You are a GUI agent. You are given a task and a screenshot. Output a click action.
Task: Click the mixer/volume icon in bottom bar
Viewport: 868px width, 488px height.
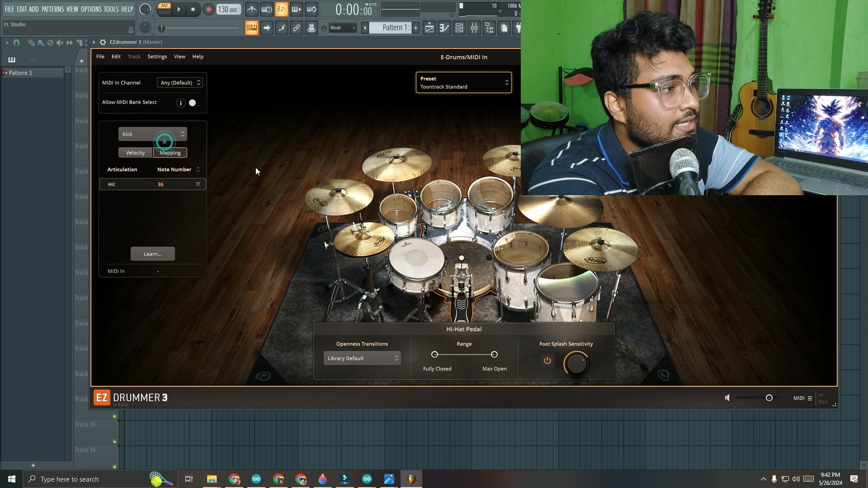tap(728, 398)
